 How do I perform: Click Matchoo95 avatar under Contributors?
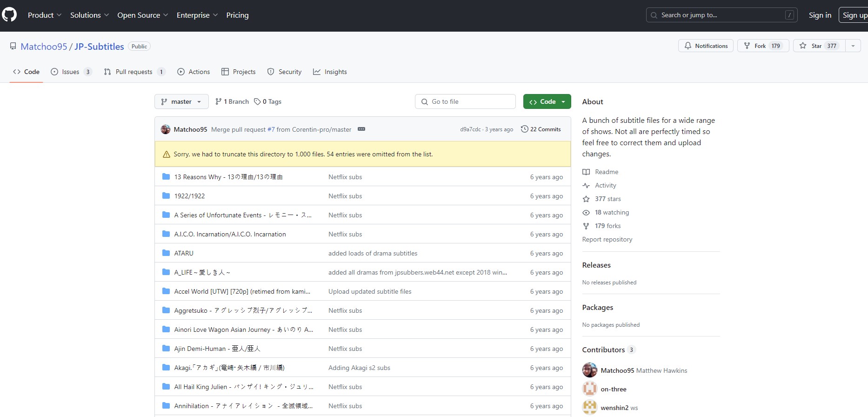point(590,370)
